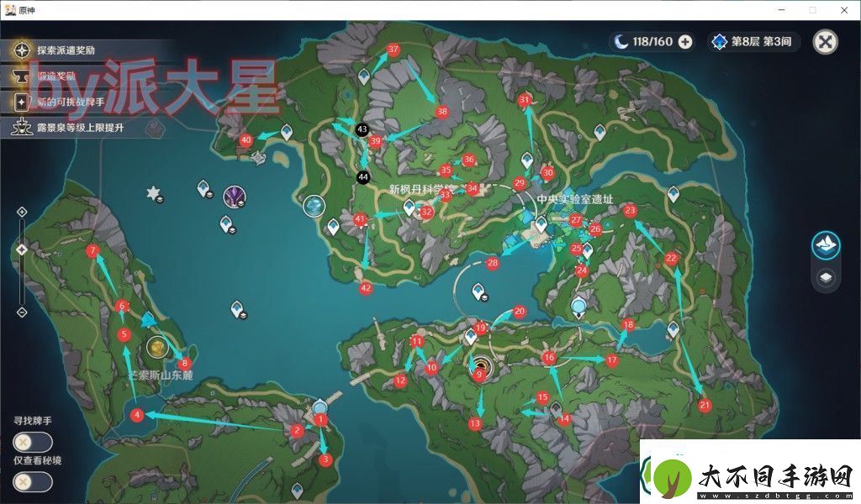This screenshot has width=861, height=504.
Task: Select the teleport waypoint on the northeast landmass road
Action: click(x=600, y=132)
